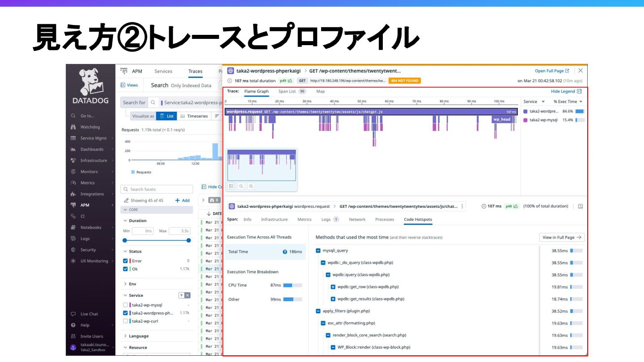644x362 pixels.
Task: Open Infrastructure in the sidebar
Action: click(93, 160)
